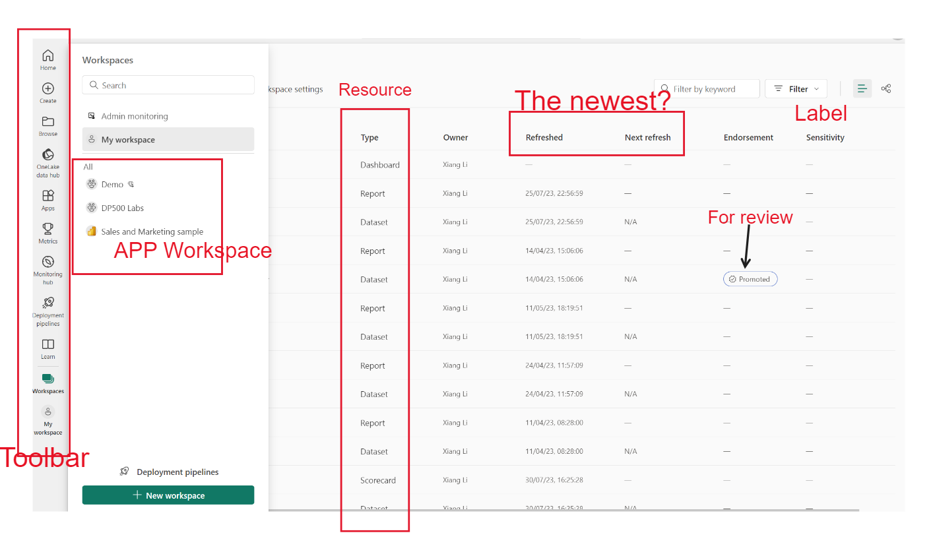Open the Apps icon in sidebar
Viewport: 933px width, 560px height.
coord(48,199)
